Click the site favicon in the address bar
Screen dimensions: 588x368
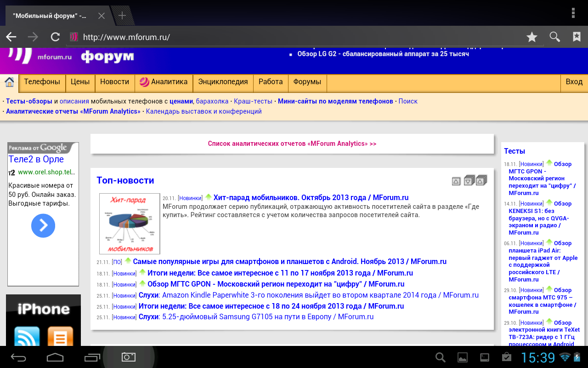73,37
